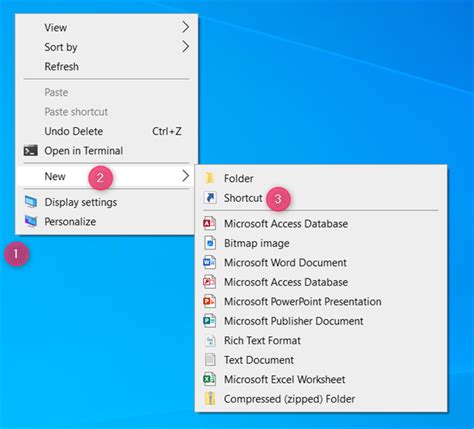Image resolution: width=474 pixels, height=429 pixels.
Task: Click the Compressed zipped Folder icon
Action: [210, 398]
